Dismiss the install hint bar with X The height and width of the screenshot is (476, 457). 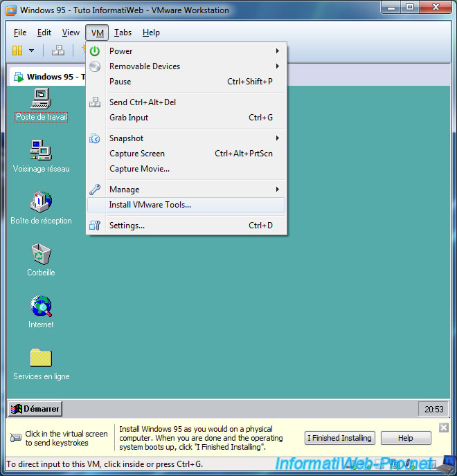click(x=444, y=428)
